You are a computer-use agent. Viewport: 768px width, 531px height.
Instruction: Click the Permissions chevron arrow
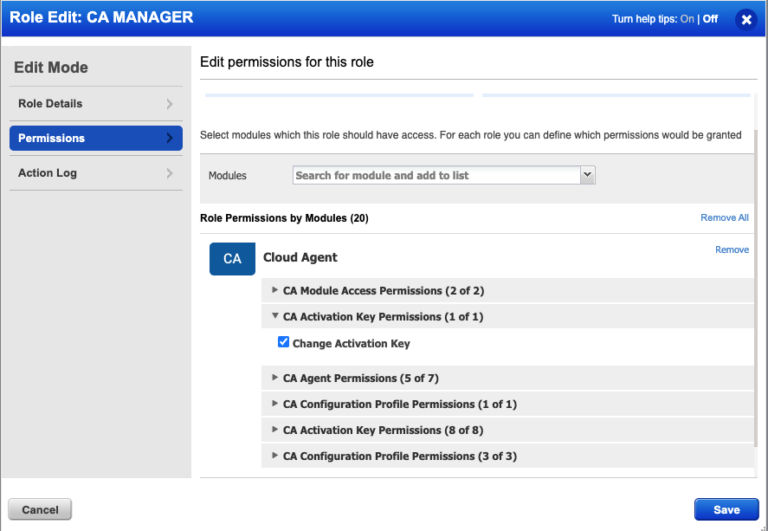click(x=169, y=138)
